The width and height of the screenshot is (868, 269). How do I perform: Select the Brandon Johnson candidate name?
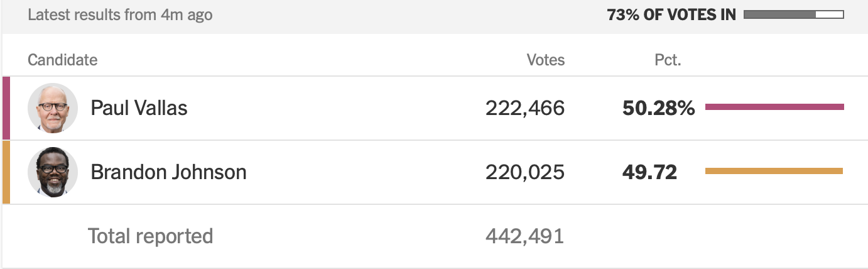coord(168,172)
